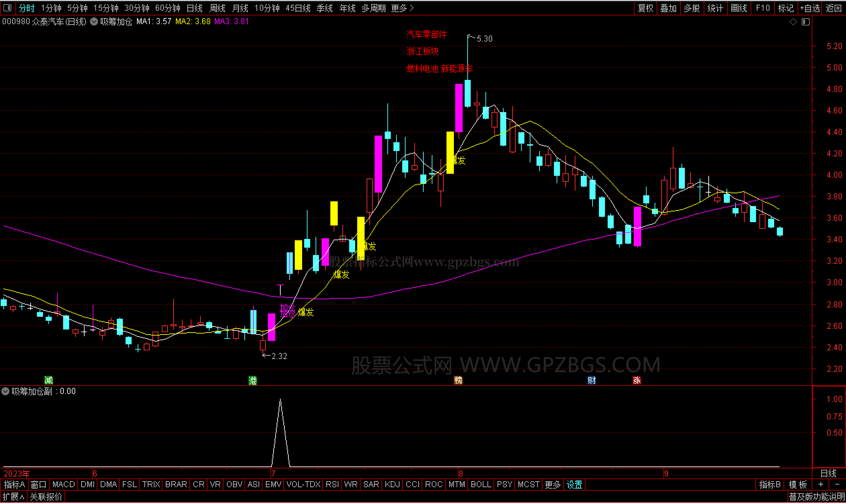Click the 标记 mark button
846x504 pixels.
click(786, 8)
